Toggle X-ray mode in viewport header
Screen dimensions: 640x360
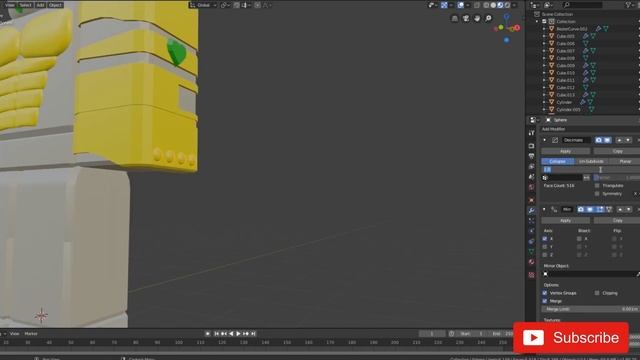[x=477, y=5]
